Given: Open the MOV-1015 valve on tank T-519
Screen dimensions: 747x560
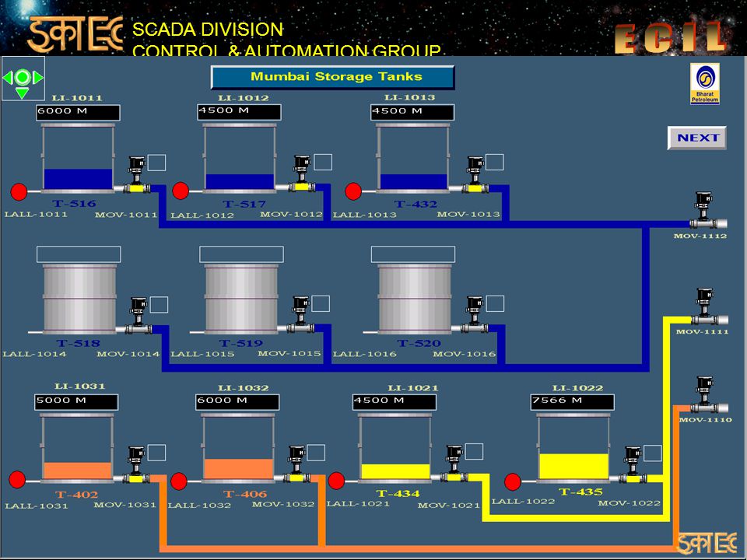Looking at the screenshot, I should pyautogui.click(x=301, y=314).
